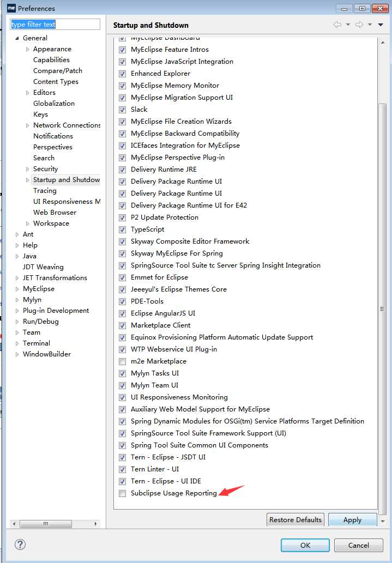Click the tree's horizontal scrollbar thumb
This screenshot has width=392, height=563.
[x=46, y=524]
